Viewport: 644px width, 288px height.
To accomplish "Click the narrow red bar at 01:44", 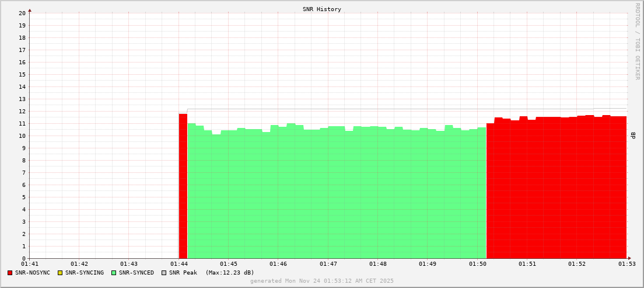I will [x=183, y=187].
